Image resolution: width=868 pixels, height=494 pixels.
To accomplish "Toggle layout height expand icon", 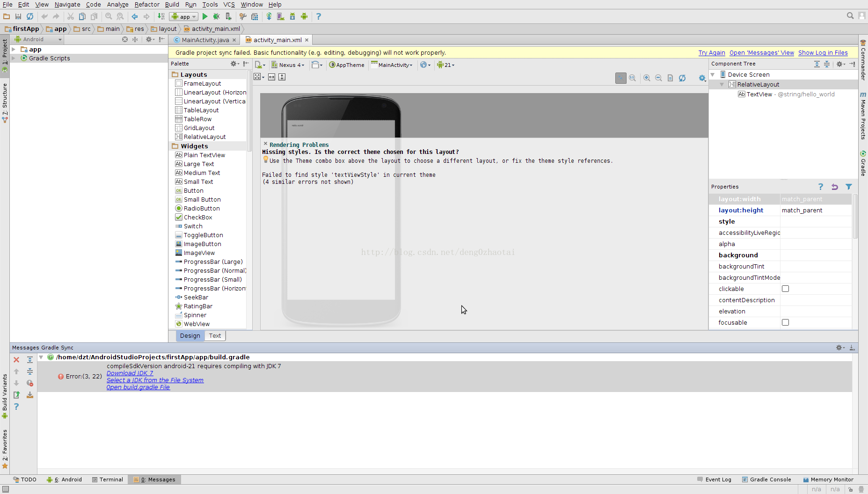I will tap(282, 77).
